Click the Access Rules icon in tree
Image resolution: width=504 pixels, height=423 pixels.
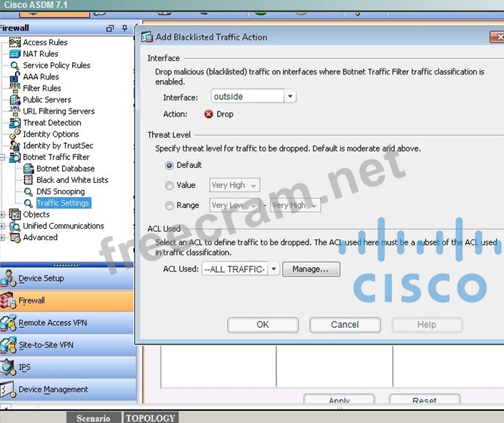click(16, 43)
